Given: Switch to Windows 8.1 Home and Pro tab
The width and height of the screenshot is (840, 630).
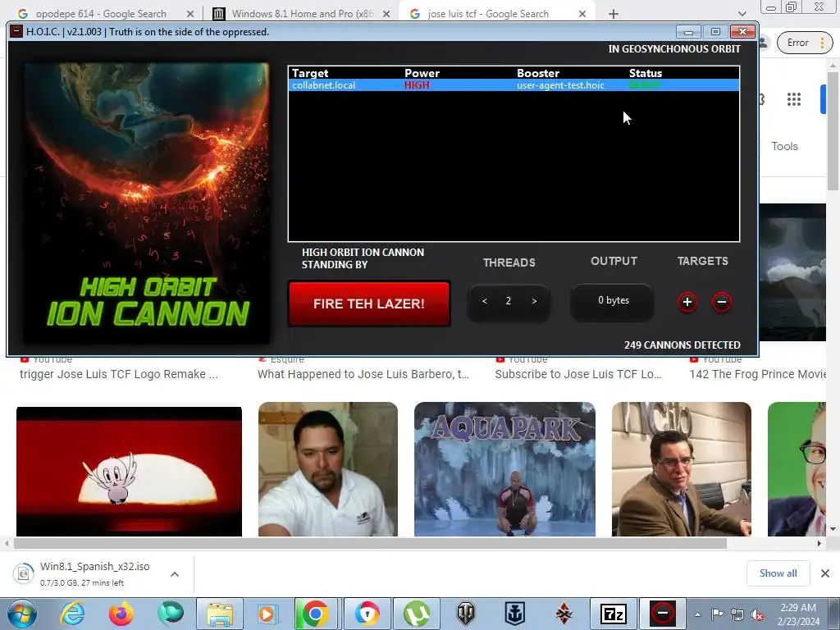Looking at the screenshot, I should 303,13.
